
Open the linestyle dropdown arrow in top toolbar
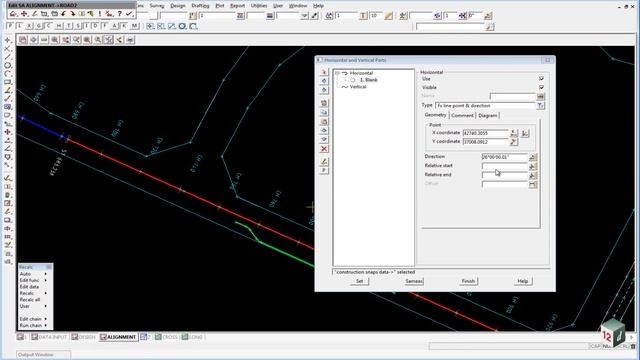click(304, 16)
